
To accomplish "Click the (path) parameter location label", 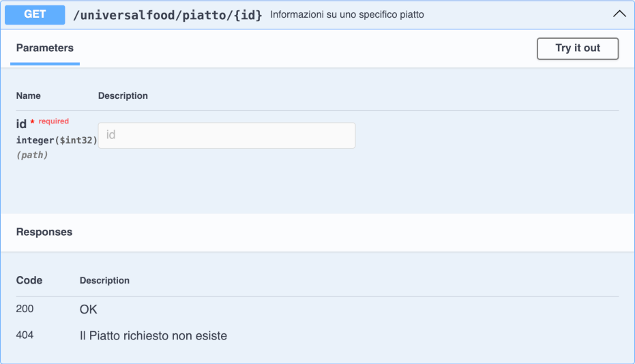I will pos(32,155).
